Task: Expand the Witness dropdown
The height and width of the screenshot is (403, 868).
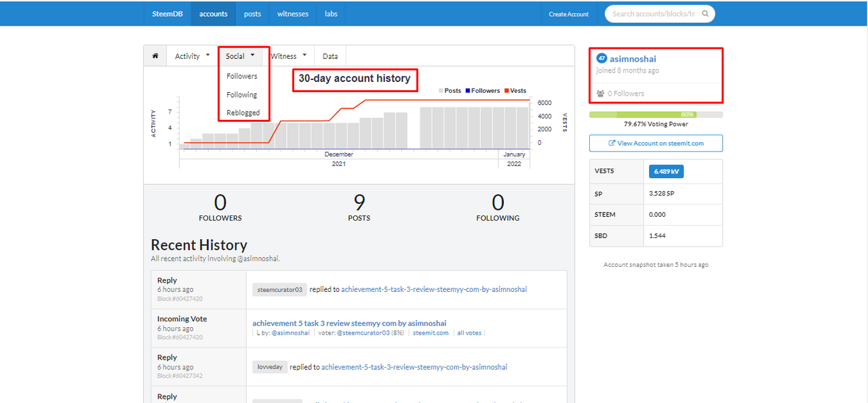Action: coord(289,56)
